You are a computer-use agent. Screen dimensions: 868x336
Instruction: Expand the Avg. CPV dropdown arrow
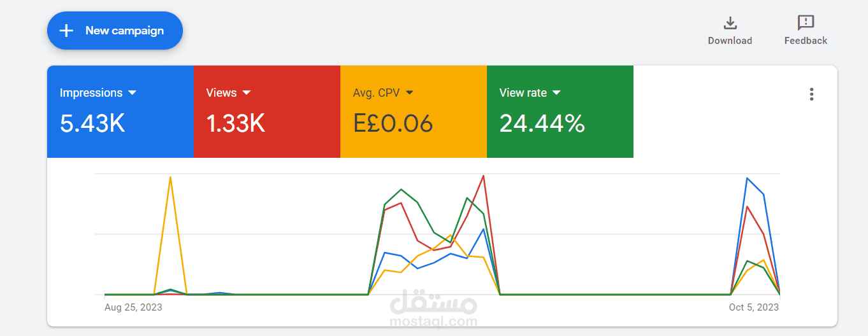pyautogui.click(x=409, y=93)
